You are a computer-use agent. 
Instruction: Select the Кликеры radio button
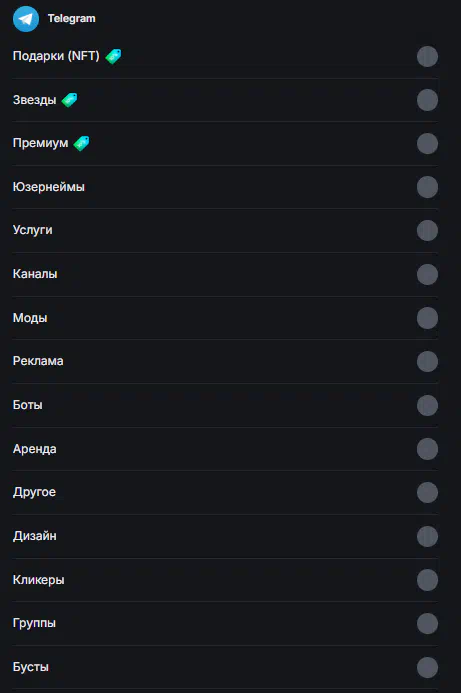[427, 580]
